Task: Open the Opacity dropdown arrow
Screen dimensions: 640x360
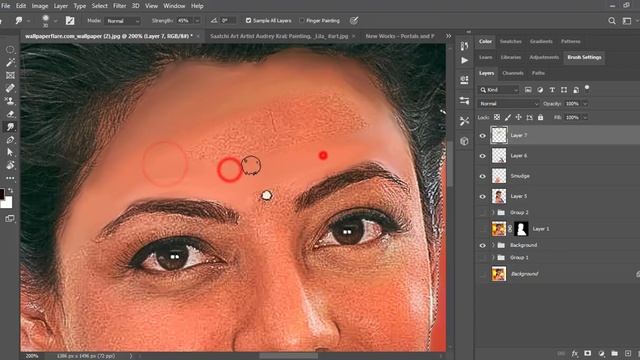Action: 585,104
